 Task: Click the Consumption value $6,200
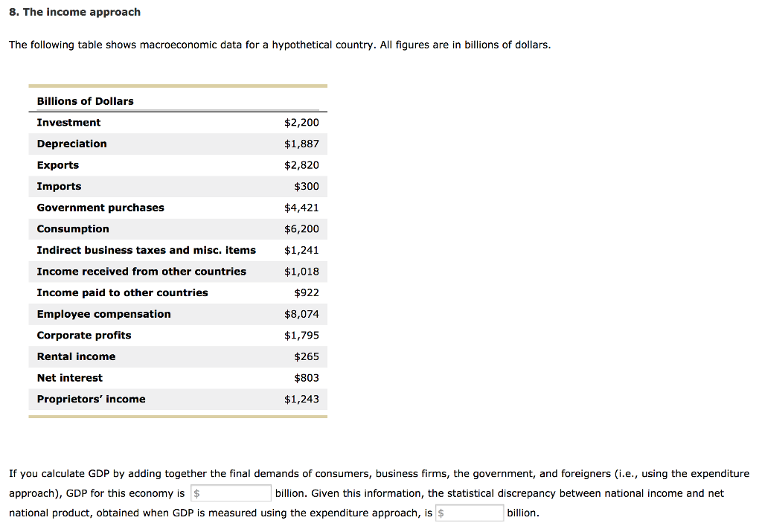tap(301, 229)
